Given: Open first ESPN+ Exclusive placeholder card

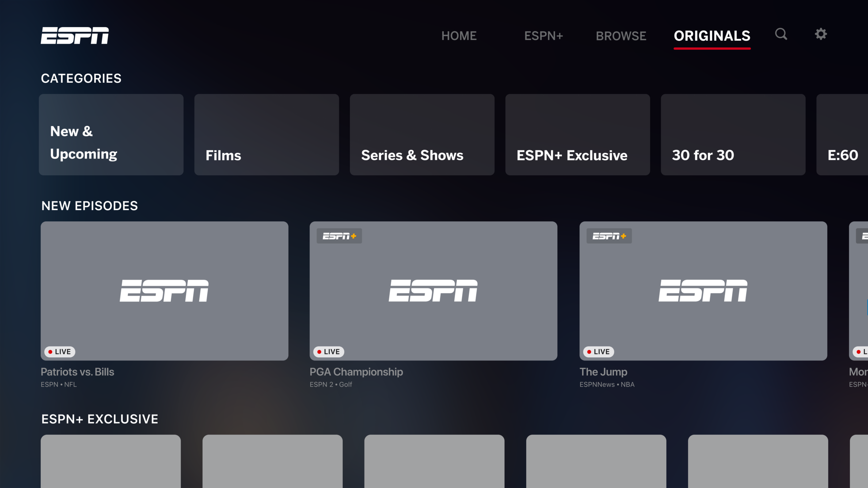Looking at the screenshot, I should pyautogui.click(x=111, y=461).
